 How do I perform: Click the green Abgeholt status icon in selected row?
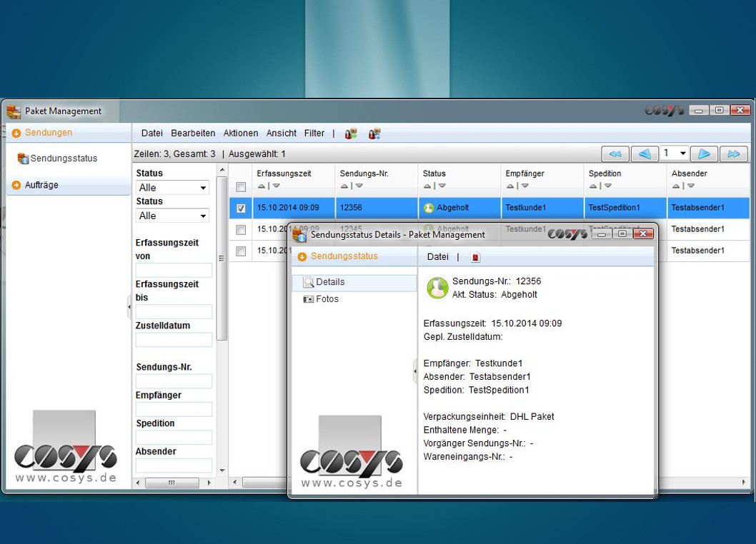(429, 208)
